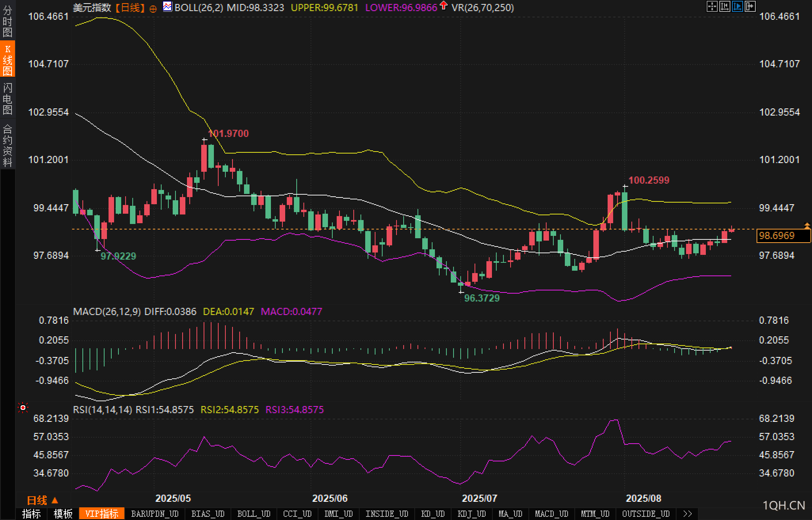This screenshot has height=520, width=812.
Task: Click the 98.6969 current price label
Action: [777, 236]
